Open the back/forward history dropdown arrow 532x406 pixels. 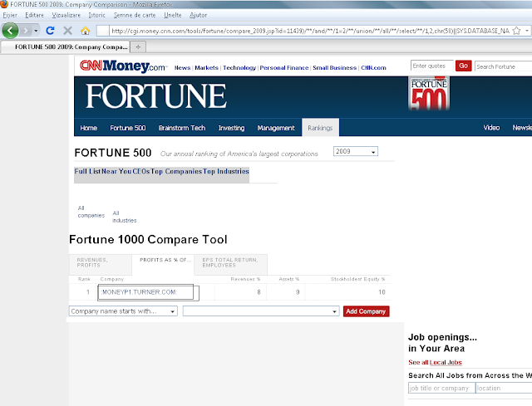[x=36, y=31]
